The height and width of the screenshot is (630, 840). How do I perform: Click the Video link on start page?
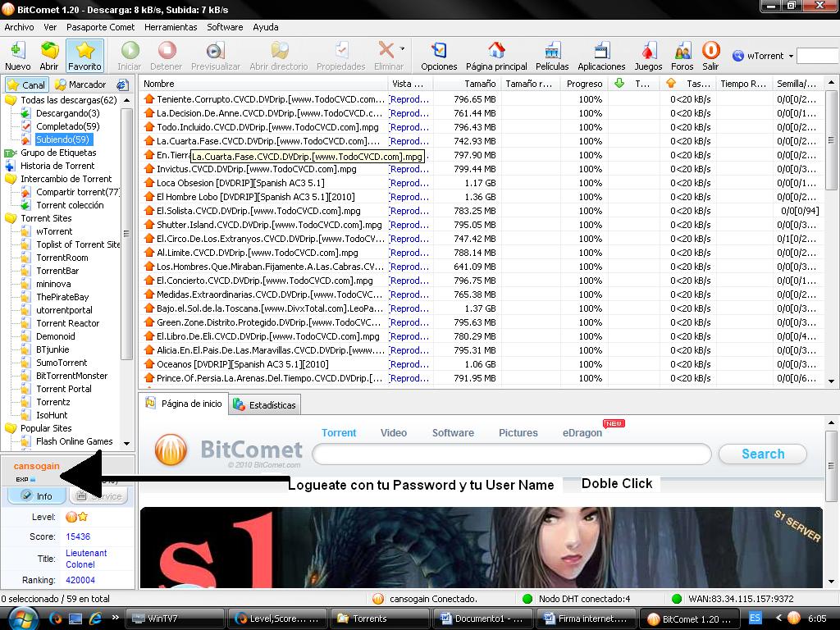pyautogui.click(x=394, y=432)
